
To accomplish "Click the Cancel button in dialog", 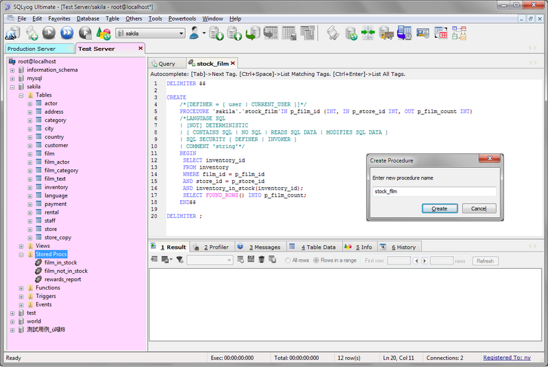I will pyautogui.click(x=479, y=208).
